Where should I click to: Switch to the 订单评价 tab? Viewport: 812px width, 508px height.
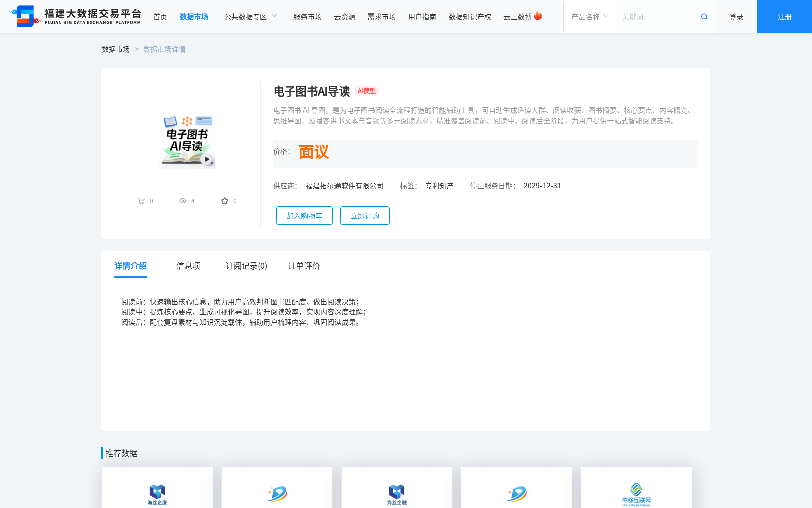coord(304,266)
